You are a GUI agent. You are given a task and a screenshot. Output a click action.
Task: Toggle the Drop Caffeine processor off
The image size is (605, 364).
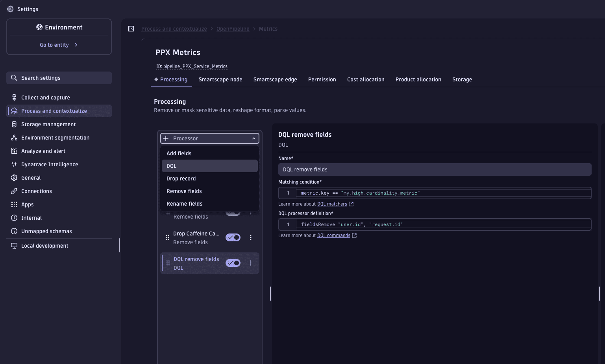coord(233,237)
